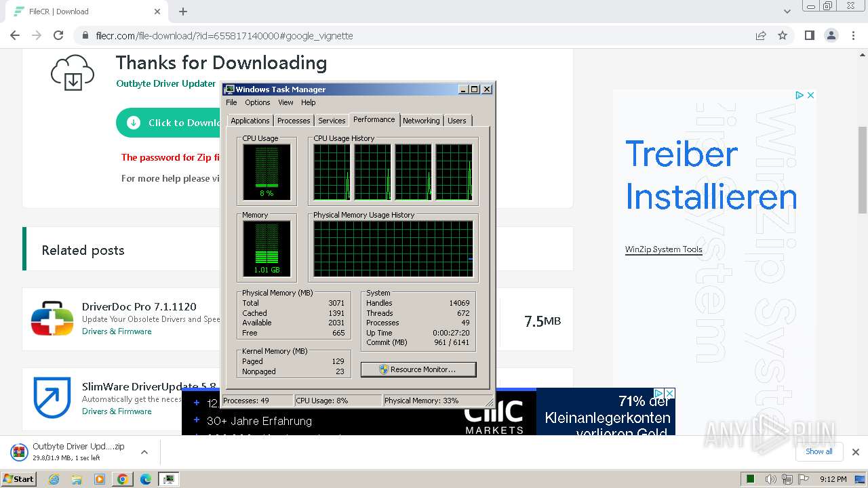Click the 9:12 PM system clock

(833, 479)
